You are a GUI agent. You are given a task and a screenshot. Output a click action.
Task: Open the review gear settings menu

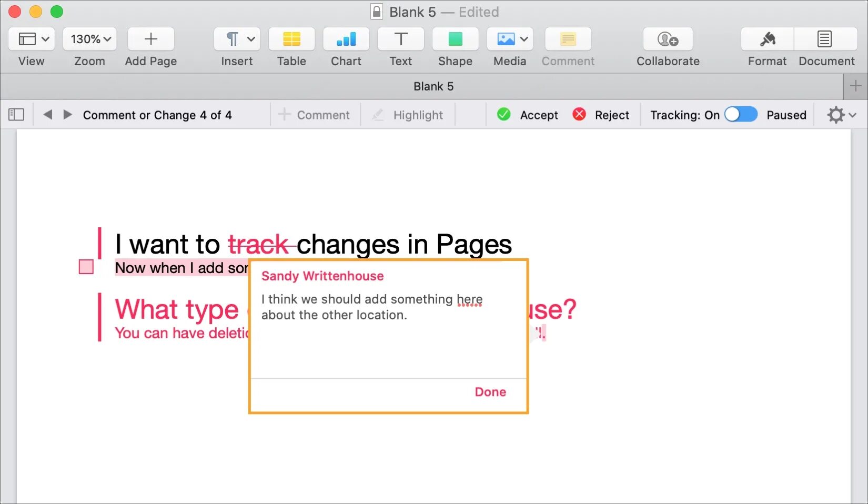pyautogui.click(x=841, y=115)
